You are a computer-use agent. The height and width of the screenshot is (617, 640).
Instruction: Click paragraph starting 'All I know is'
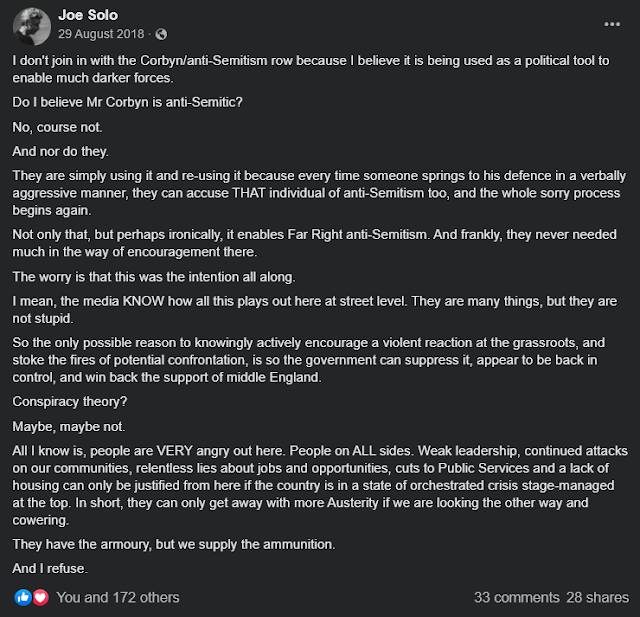[x=320, y=486]
